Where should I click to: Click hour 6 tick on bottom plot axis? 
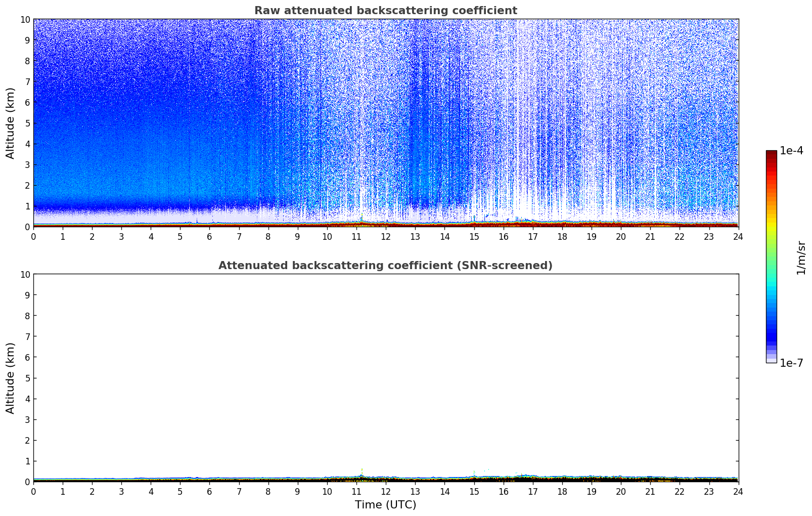click(x=209, y=491)
